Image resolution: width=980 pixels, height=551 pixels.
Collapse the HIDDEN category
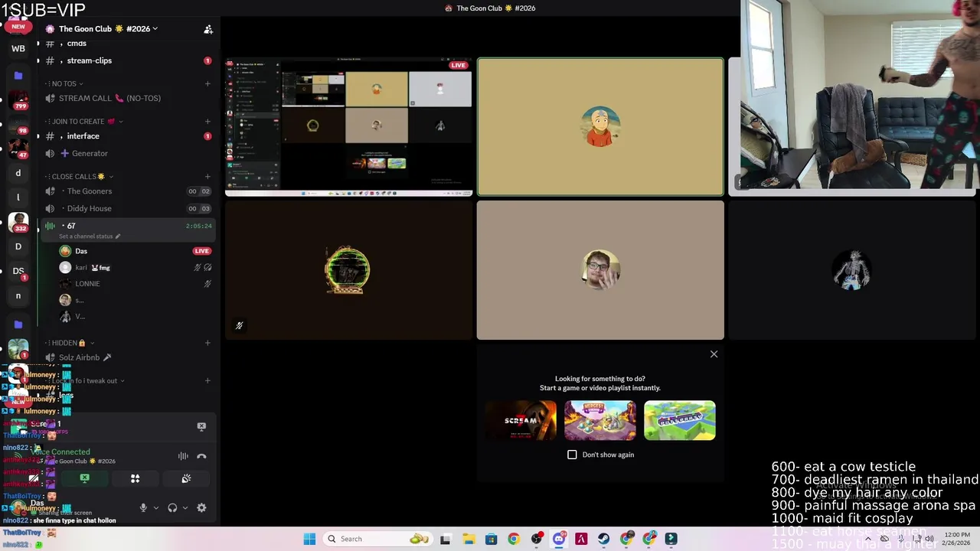(x=70, y=343)
